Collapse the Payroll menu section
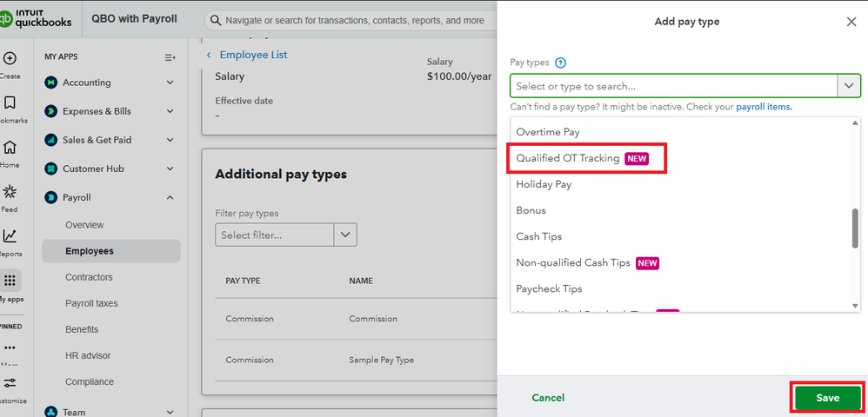Viewport: 868px width, 417px height. pyautogui.click(x=170, y=197)
